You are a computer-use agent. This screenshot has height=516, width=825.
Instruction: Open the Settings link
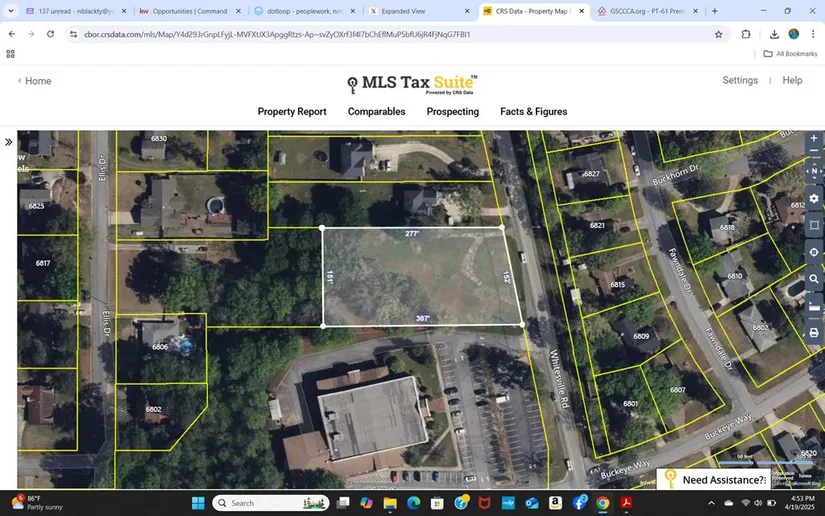coord(740,80)
